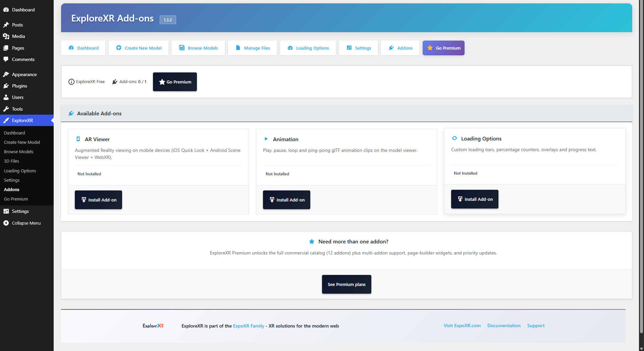The height and width of the screenshot is (351, 644).
Task: Open the Documentation link in footer
Action: pos(504,326)
